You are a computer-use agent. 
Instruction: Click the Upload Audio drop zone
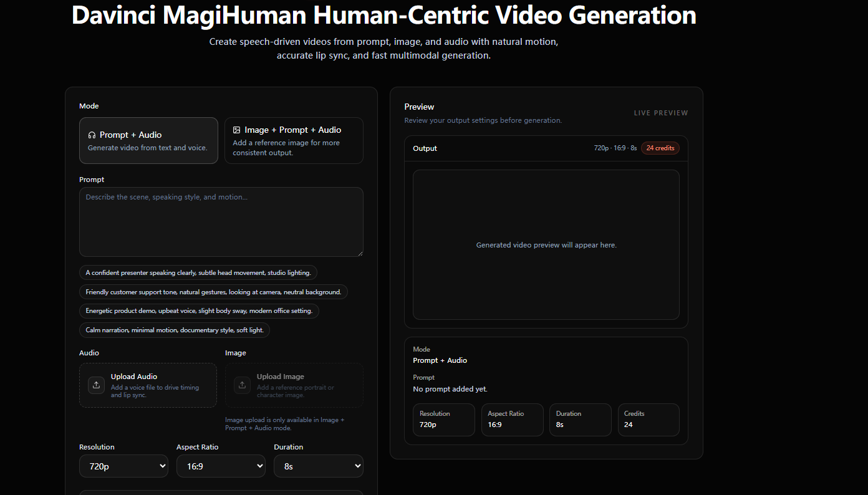(x=148, y=385)
